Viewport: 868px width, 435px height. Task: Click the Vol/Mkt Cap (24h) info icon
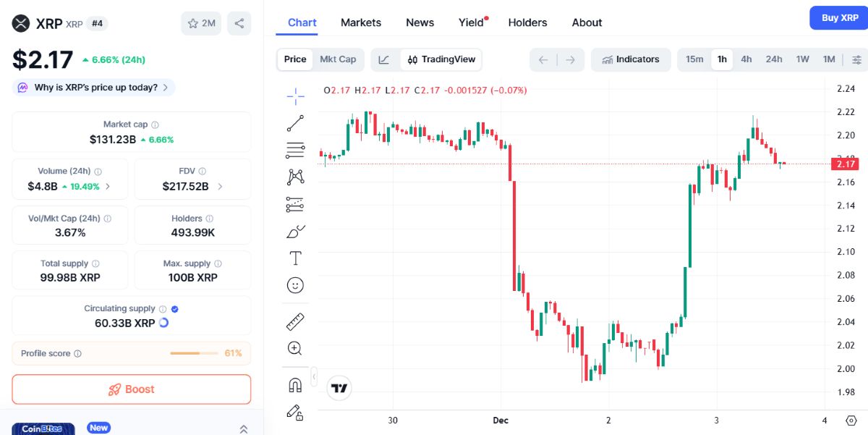(x=107, y=219)
